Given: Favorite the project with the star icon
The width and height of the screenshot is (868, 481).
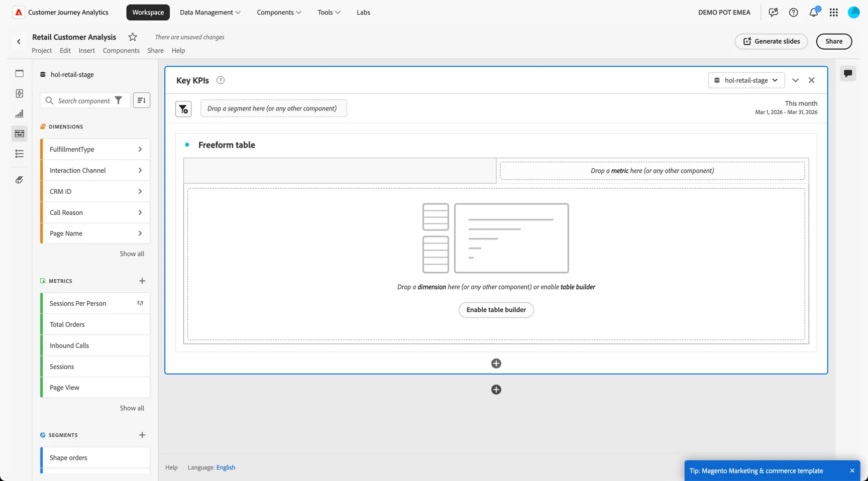Looking at the screenshot, I should coord(133,37).
